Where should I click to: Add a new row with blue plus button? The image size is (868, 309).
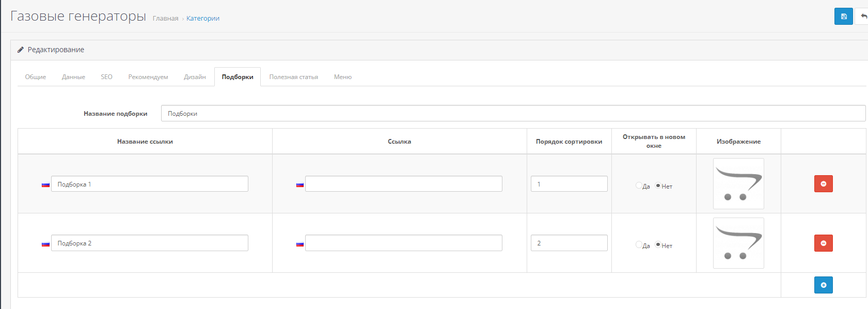pos(823,285)
